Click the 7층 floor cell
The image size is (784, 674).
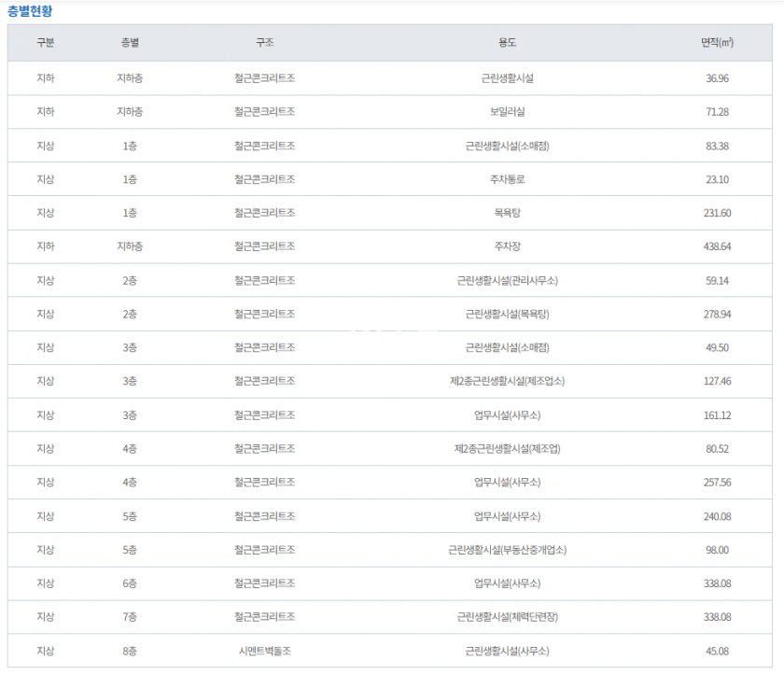[x=130, y=617]
